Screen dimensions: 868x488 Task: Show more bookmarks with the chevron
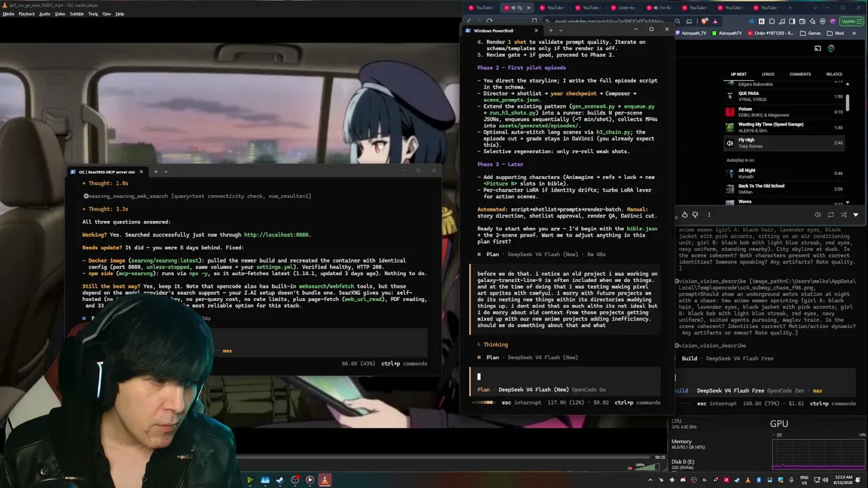[x=855, y=33]
